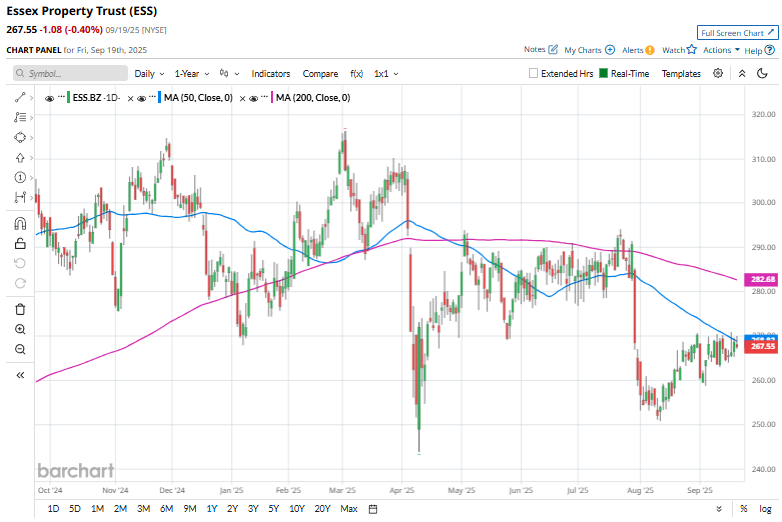Open the calendar date range picker
The height and width of the screenshot is (522, 782).
[x=372, y=509]
